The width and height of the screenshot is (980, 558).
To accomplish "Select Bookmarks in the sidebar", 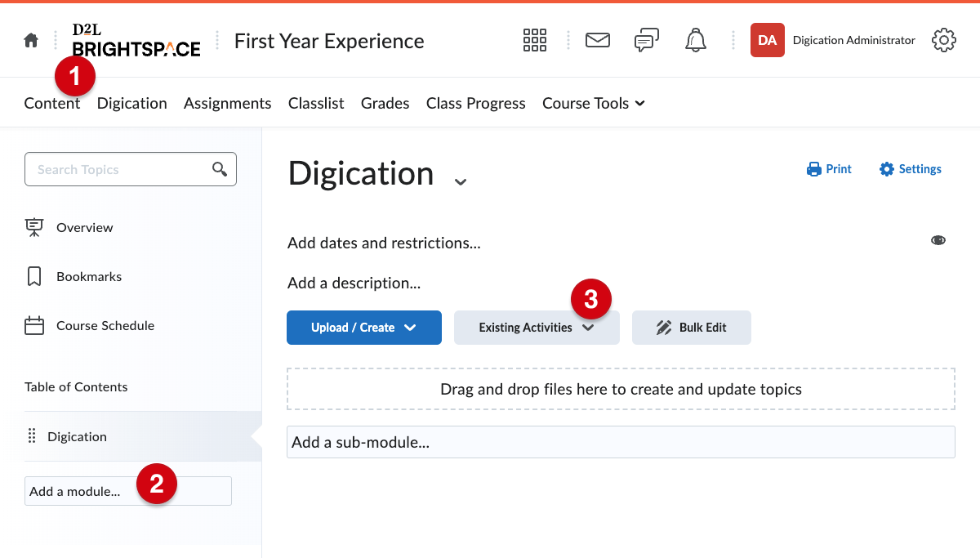I will coord(89,276).
